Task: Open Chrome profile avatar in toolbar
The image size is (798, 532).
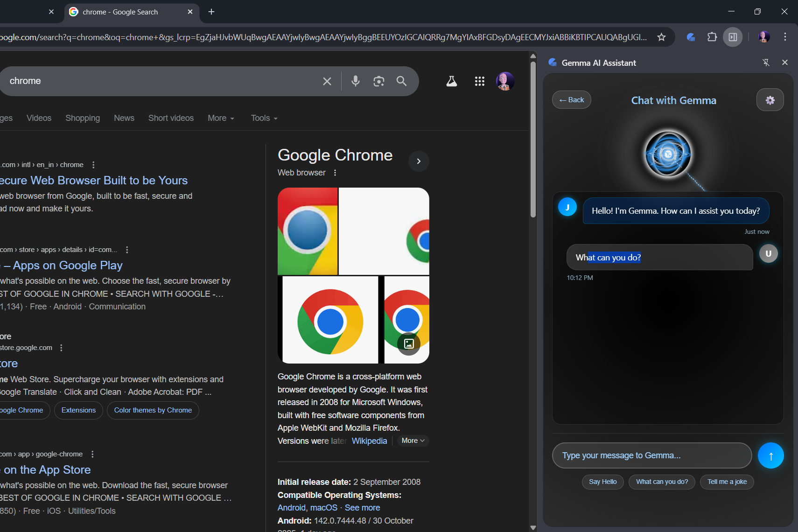Action: click(x=764, y=37)
